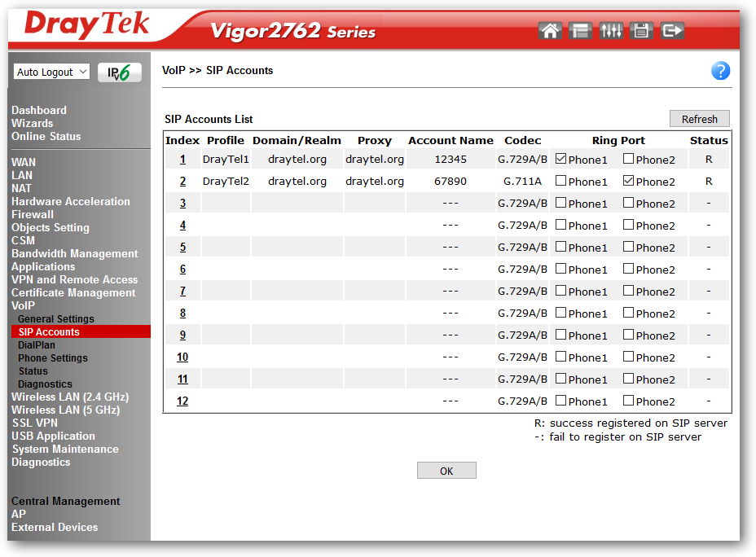This screenshot has height=557, width=756.
Task: Click the logout arrow icon
Action: (672, 31)
